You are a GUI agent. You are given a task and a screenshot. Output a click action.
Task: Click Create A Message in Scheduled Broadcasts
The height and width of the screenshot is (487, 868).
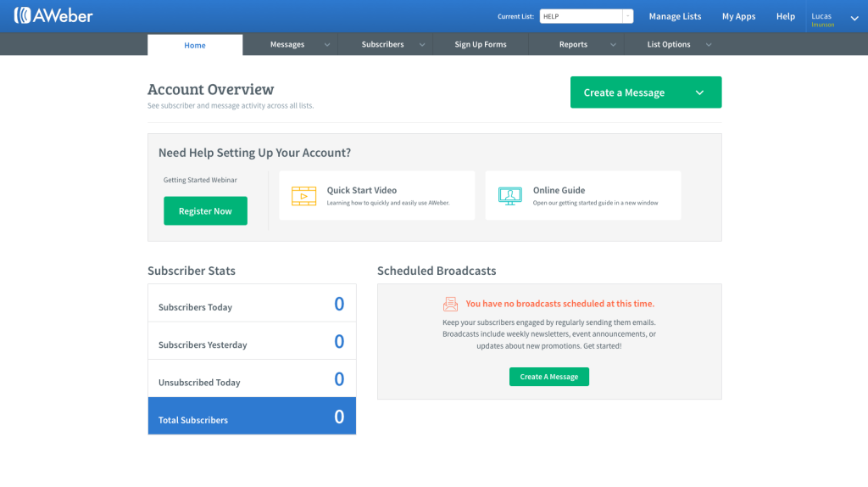click(549, 377)
